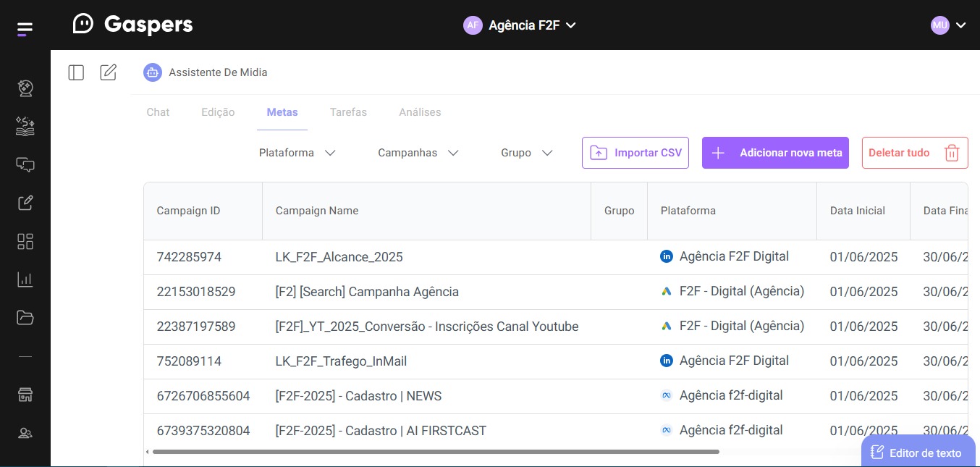Click the users icon at the sidebar bottom

pos(25,433)
